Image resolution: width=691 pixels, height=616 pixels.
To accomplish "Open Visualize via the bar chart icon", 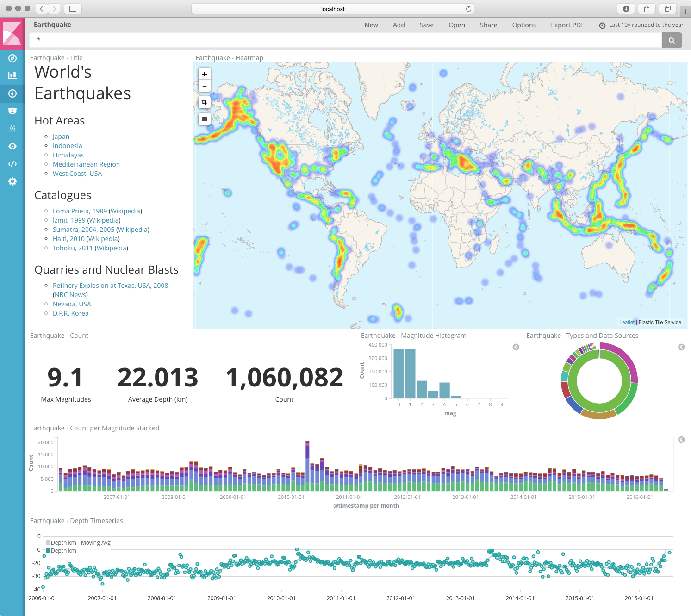I will pyautogui.click(x=12, y=75).
